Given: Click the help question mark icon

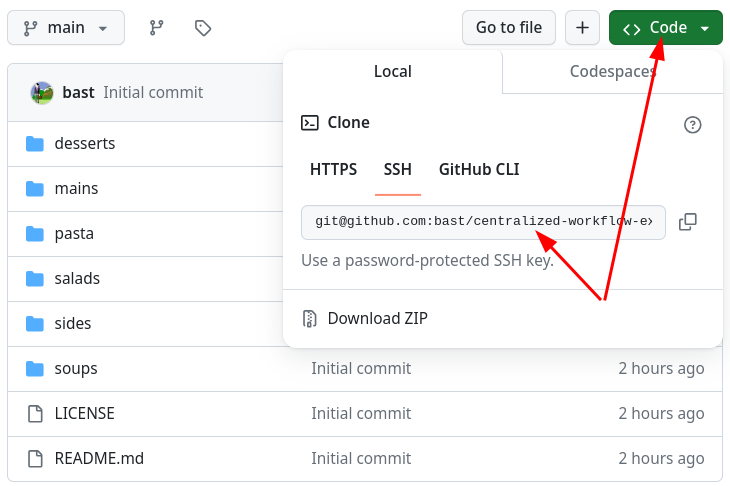Looking at the screenshot, I should 692,125.
